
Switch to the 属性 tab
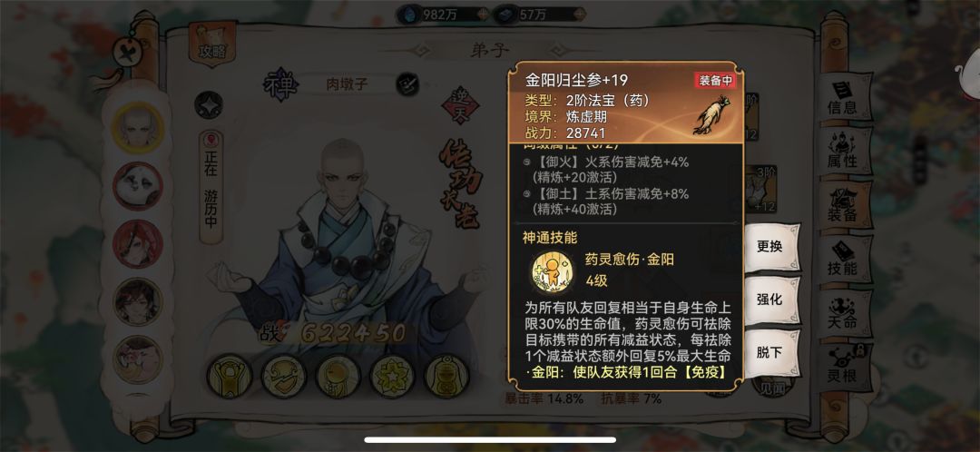click(x=842, y=151)
